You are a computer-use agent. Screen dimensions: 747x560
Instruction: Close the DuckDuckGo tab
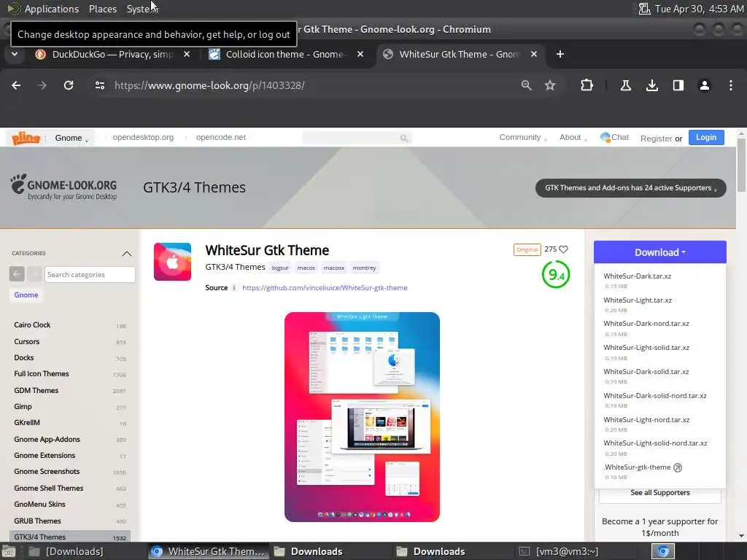click(x=187, y=54)
